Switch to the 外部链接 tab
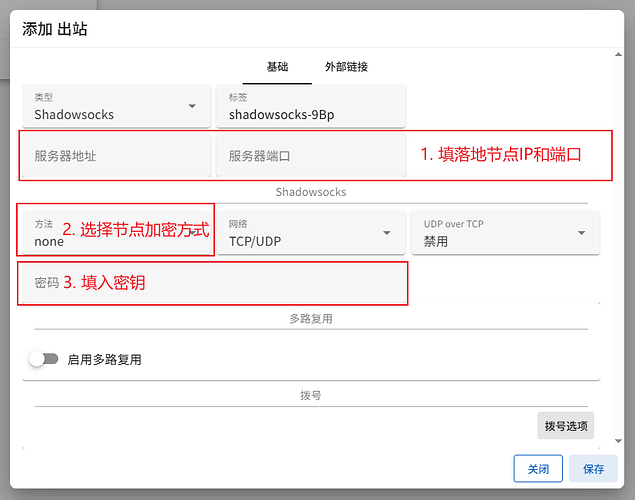This screenshot has height=500, width=635. (346, 67)
